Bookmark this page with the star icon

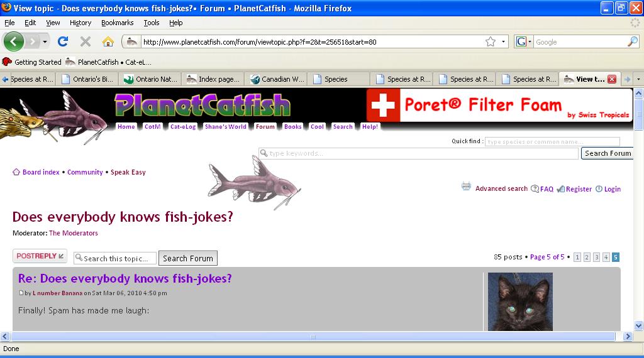pyautogui.click(x=491, y=41)
